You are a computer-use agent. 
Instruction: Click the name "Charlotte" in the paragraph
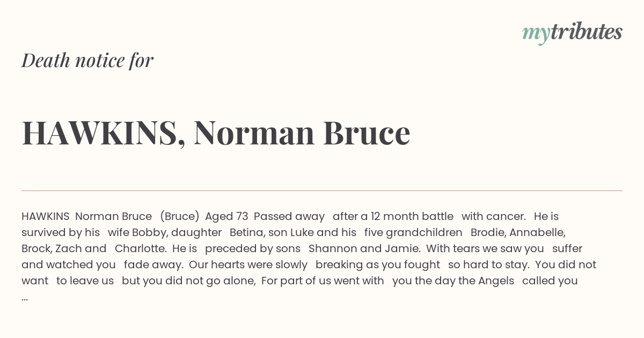[139, 249]
